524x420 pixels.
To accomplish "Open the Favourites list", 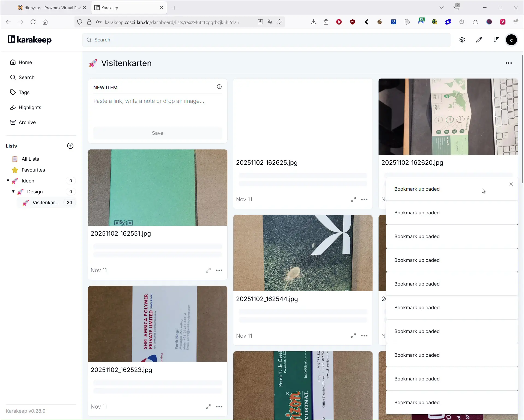I will (33, 170).
